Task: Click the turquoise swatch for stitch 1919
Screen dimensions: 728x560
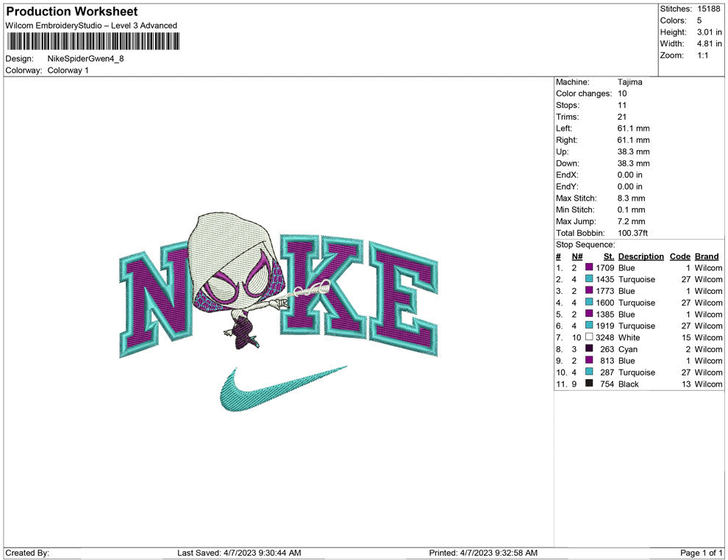Action: coord(589,326)
